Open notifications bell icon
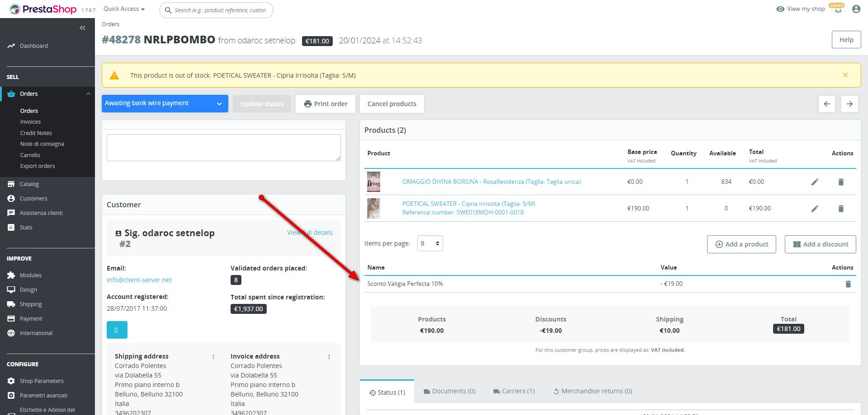The width and height of the screenshot is (868, 415). click(838, 9)
